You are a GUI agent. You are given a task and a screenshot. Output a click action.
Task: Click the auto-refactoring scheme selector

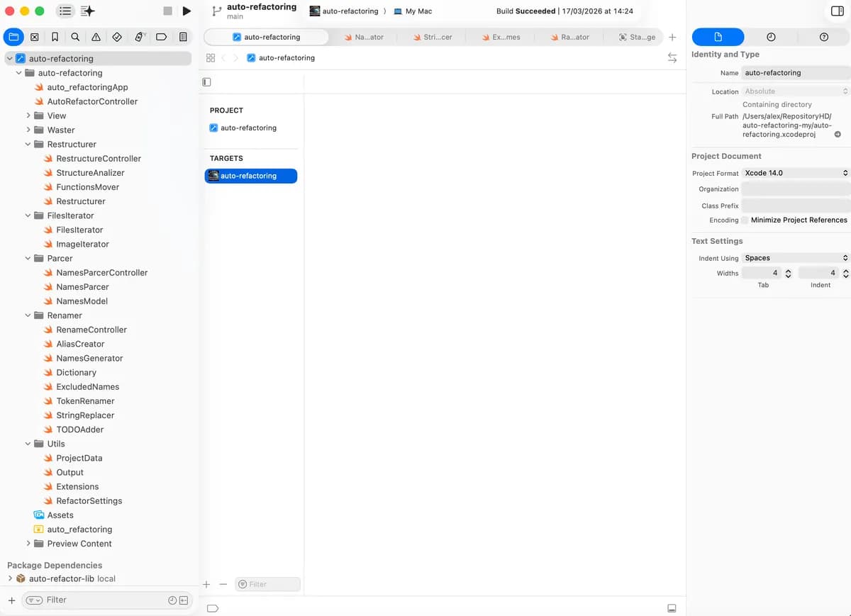coord(344,11)
